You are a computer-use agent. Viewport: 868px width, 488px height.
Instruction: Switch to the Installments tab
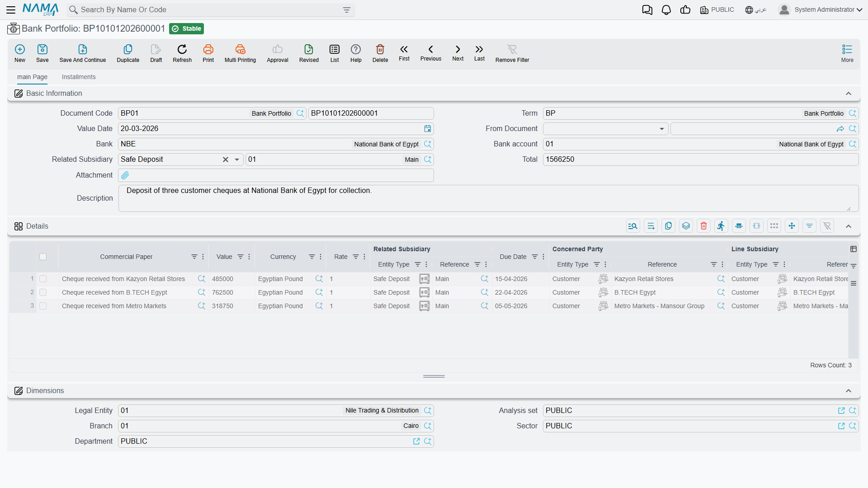pyautogui.click(x=79, y=77)
